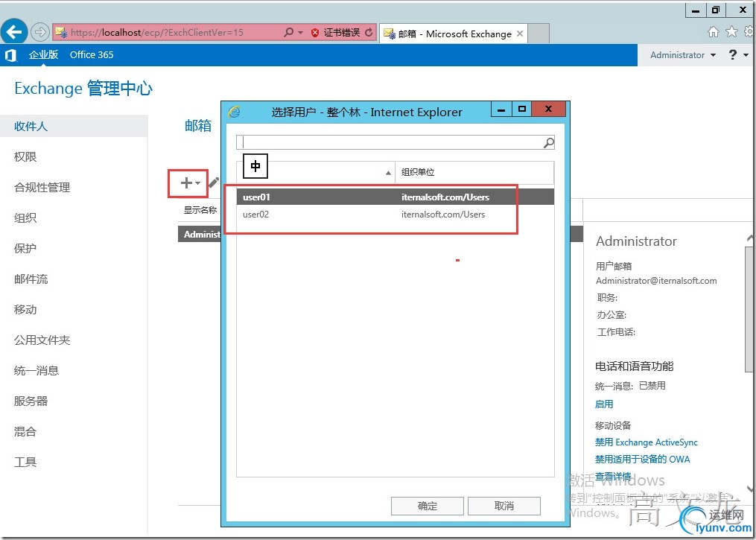
Task: Click 取消 button in the dialog
Action: (504, 506)
